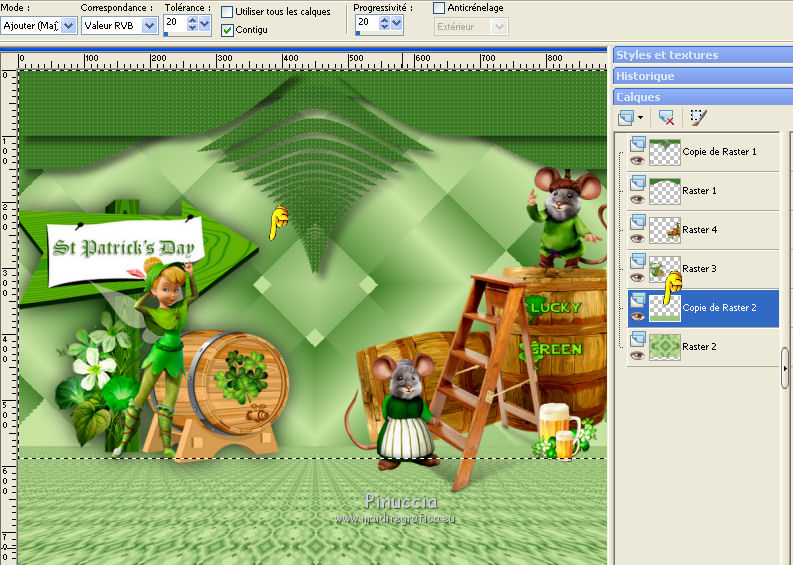Screen dimensions: 793x565
Task: Select the Raster 3 layer name
Action: coord(699,269)
